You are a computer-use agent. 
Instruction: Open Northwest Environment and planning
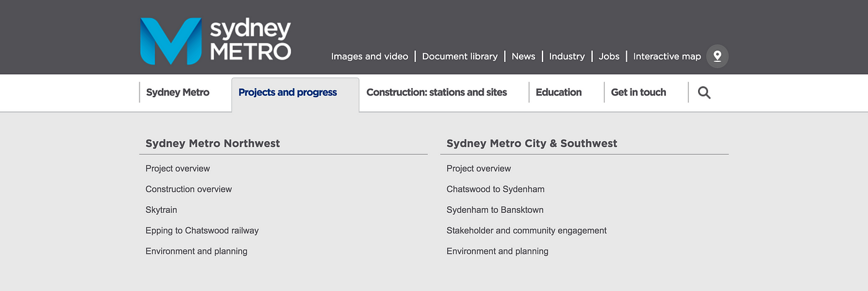(197, 251)
